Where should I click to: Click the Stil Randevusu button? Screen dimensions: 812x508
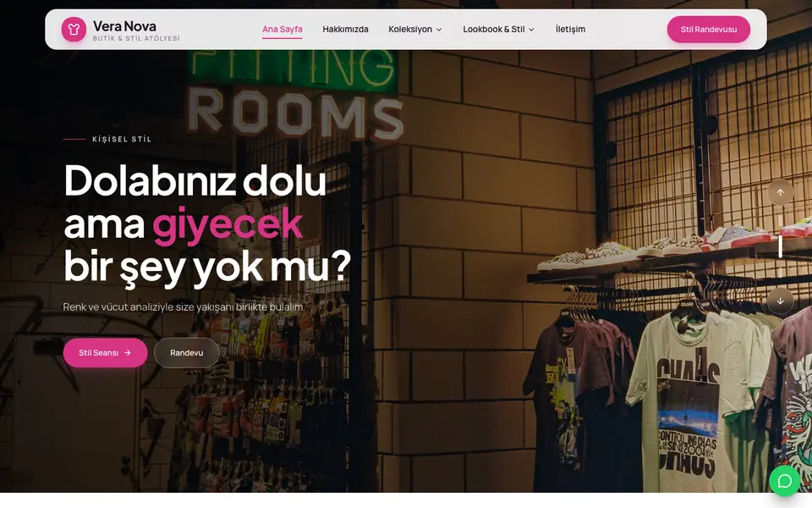(709, 29)
